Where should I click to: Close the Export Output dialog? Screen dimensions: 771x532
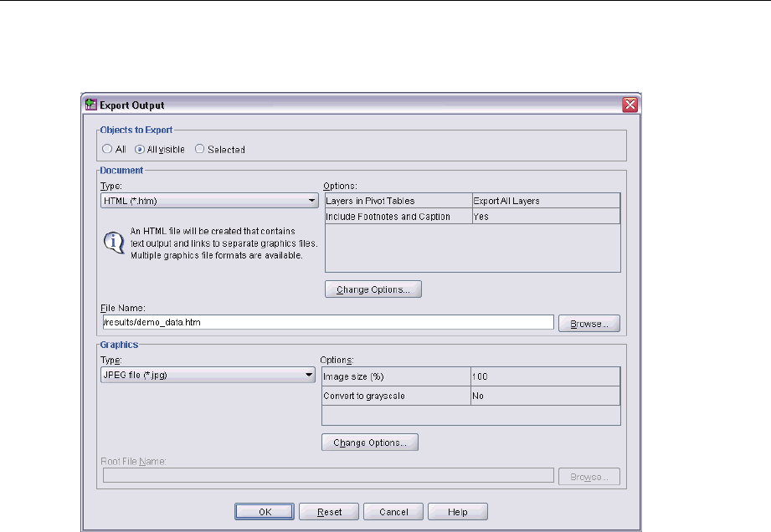coord(630,105)
